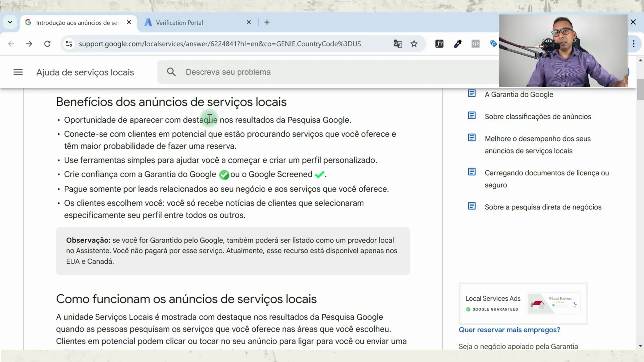Reload the current page
Image resolution: width=644 pixels, height=362 pixels.
coord(47,44)
